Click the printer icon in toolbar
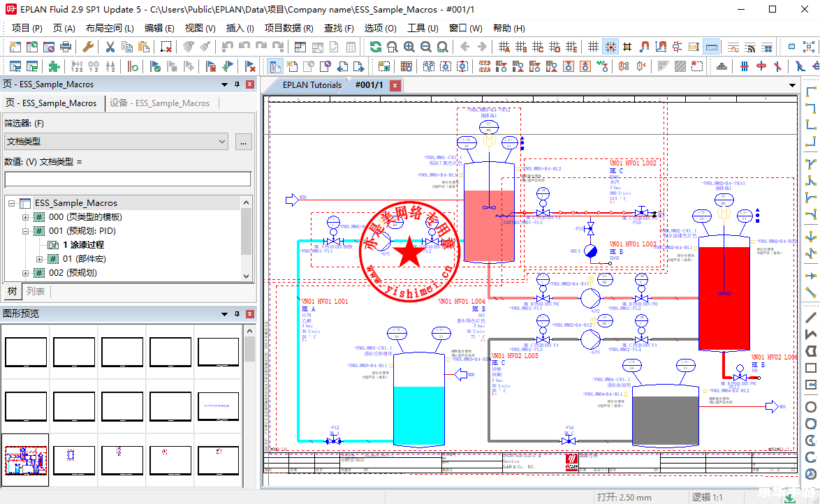The image size is (820, 504). (x=66, y=47)
